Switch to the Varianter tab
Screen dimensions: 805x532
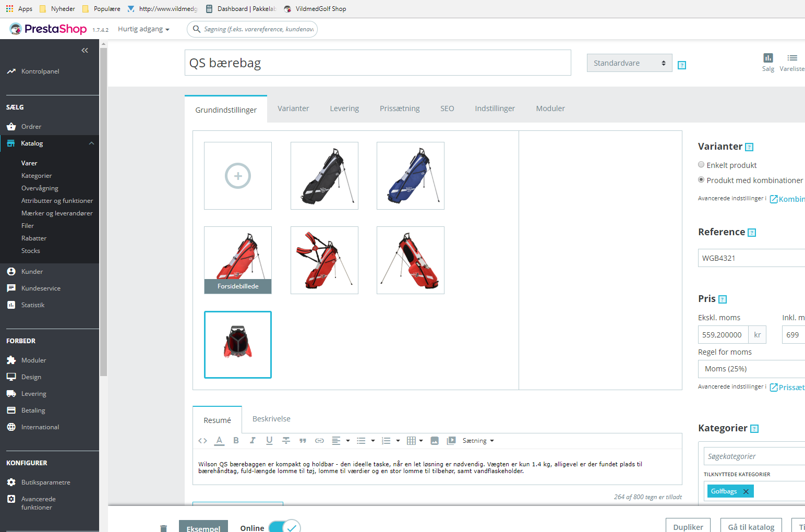pos(293,108)
